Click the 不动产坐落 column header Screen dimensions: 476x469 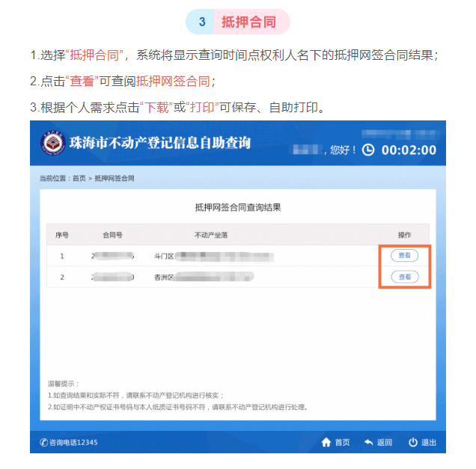tap(211, 235)
